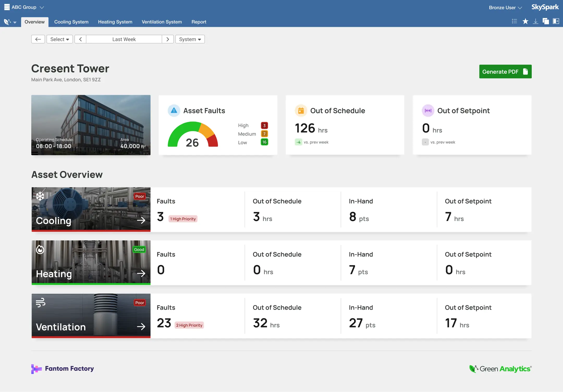
Task: Click the Out of Setpoint icon
Action: pos(427,111)
